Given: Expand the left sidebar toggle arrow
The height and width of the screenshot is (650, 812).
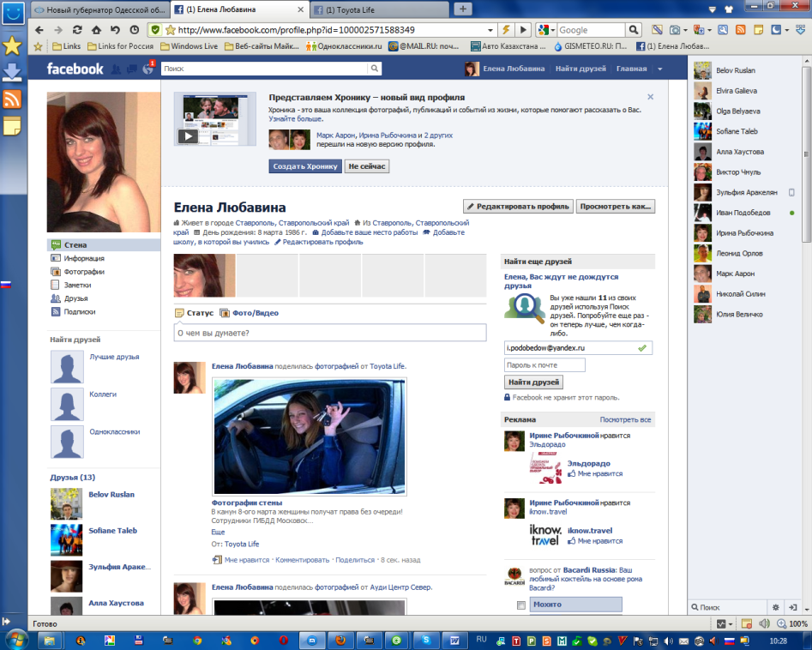Looking at the screenshot, I should [6, 622].
